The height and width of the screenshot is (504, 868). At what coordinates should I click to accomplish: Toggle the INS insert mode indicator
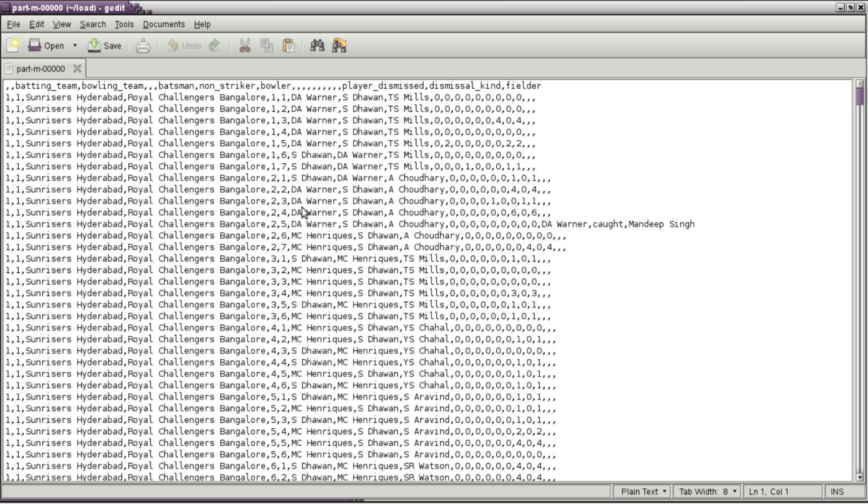point(837,492)
